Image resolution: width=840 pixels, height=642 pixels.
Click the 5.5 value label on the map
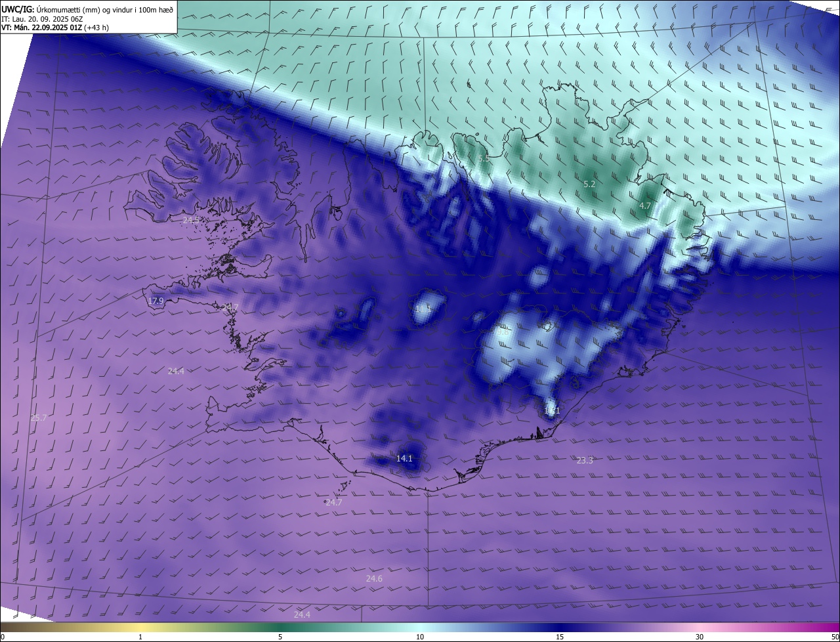484,159
